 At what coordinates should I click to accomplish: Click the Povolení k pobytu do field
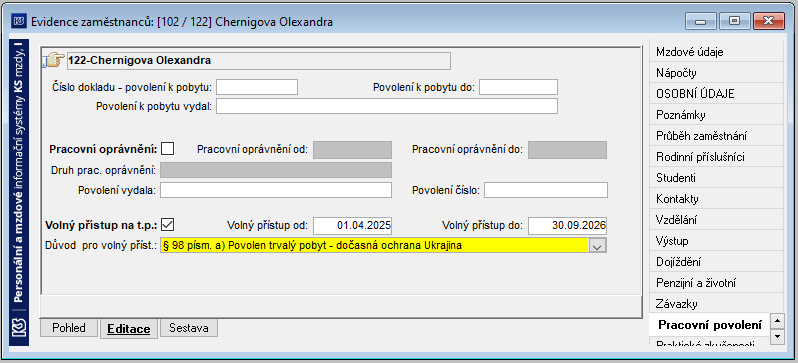[518, 87]
